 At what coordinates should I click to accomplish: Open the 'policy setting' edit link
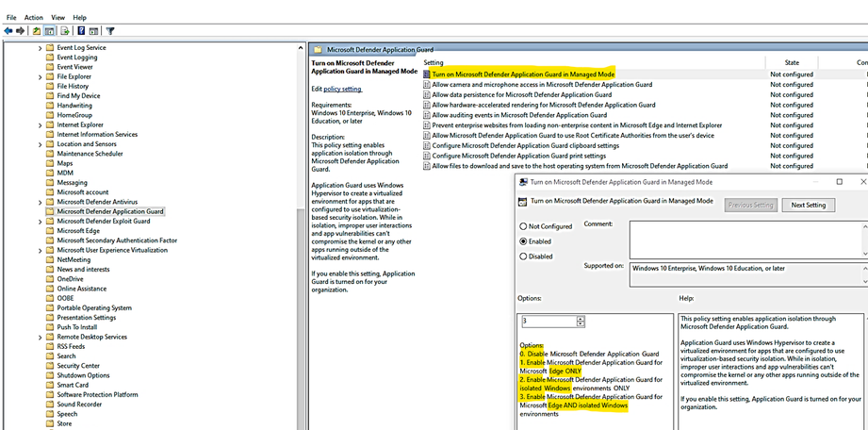pyautogui.click(x=342, y=89)
